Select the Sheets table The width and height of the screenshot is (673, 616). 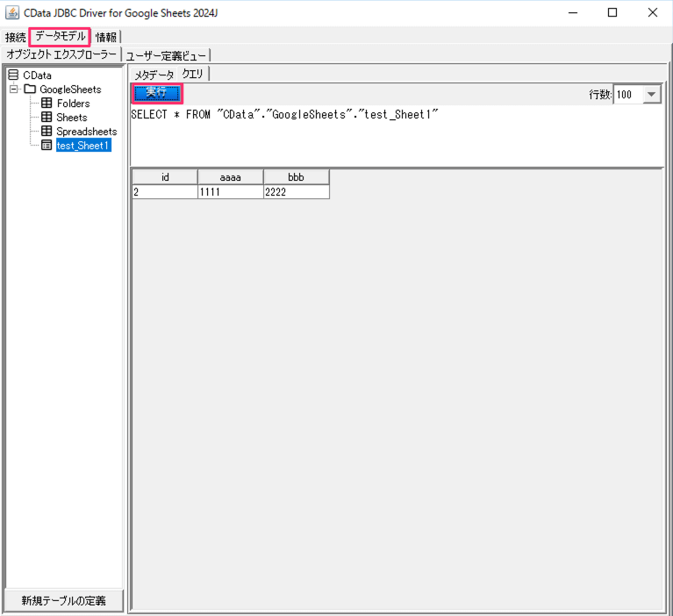72,118
